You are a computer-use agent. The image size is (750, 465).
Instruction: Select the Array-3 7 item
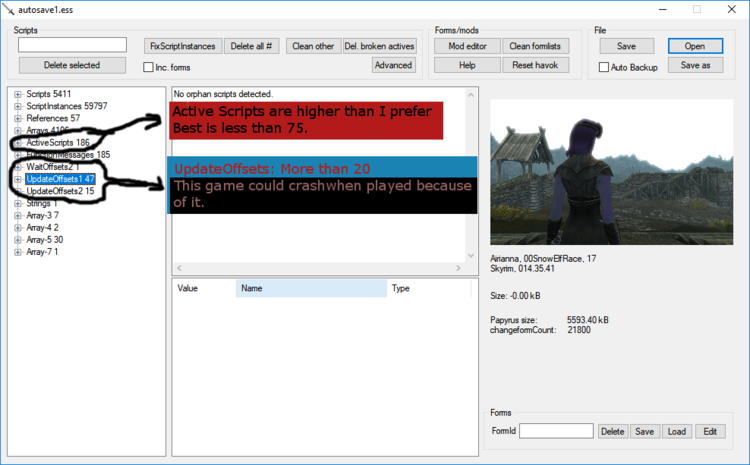click(x=43, y=215)
